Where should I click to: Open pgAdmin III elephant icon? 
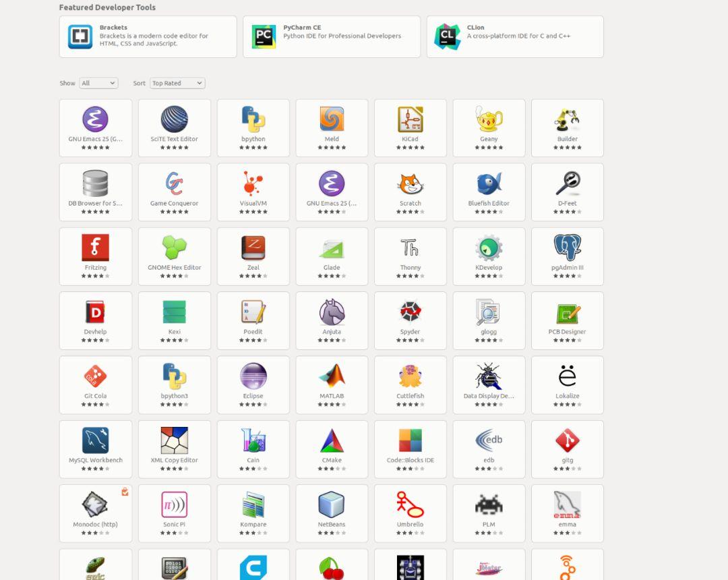568,247
